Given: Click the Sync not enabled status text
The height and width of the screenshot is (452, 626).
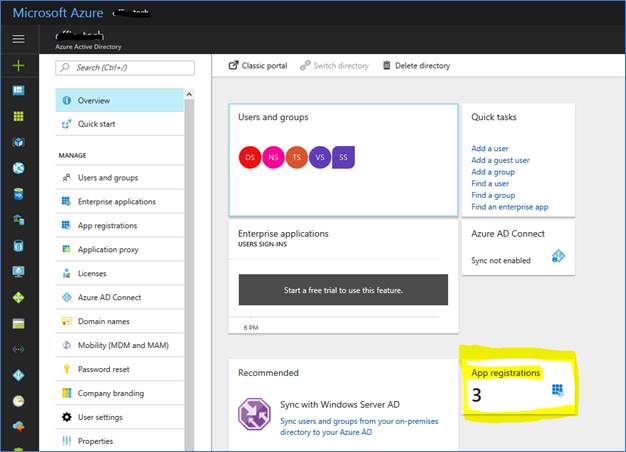Looking at the screenshot, I should pos(501,260).
